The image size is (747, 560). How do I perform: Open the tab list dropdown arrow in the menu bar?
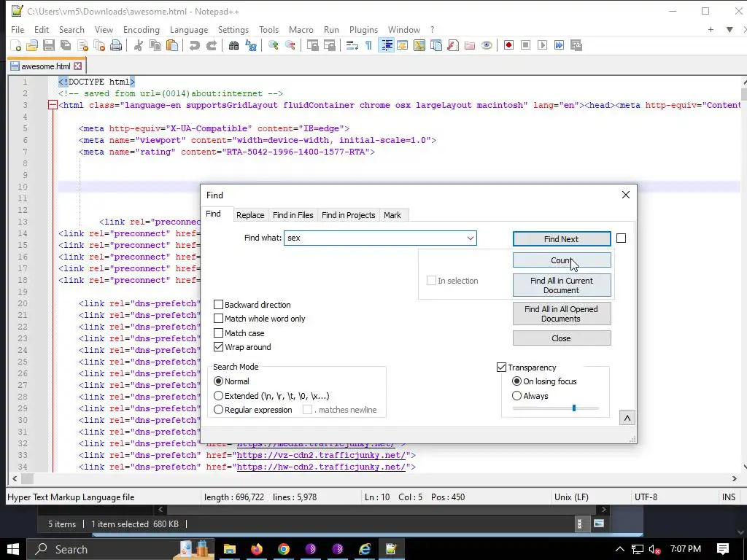pos(729,29)
